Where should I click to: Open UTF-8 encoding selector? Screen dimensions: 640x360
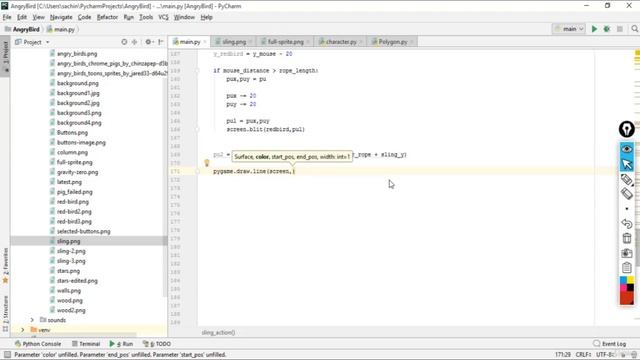[x=605, y=355]
